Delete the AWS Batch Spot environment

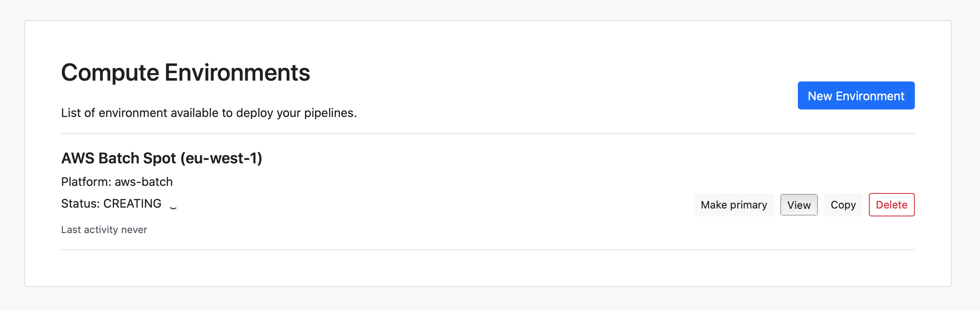pyautogui.click(x=891, y=205)
